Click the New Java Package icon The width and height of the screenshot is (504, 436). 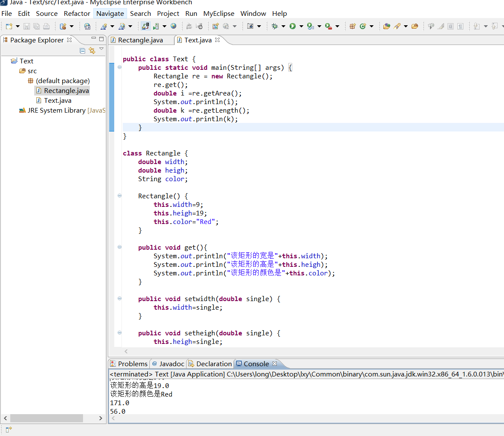(353, 26)
